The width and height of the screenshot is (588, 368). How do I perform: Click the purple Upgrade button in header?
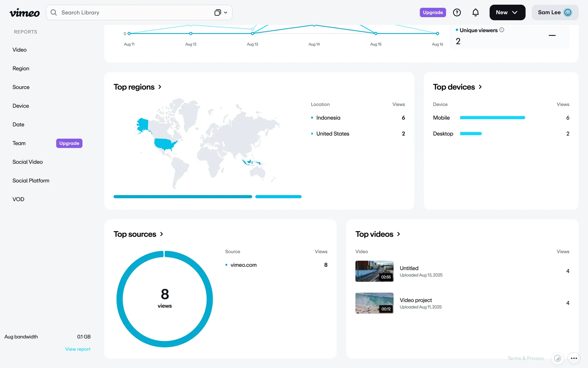tap(432, 13)
